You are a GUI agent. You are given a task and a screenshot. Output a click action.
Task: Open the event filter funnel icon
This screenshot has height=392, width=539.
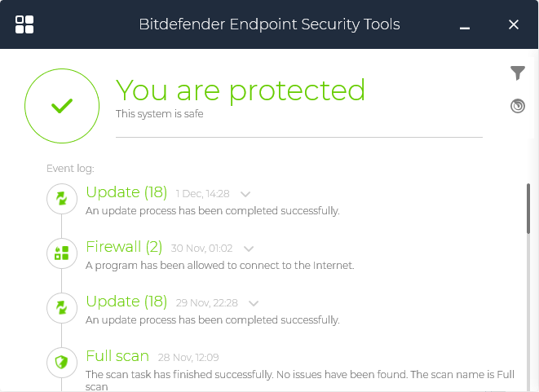(x=518, y=73)
